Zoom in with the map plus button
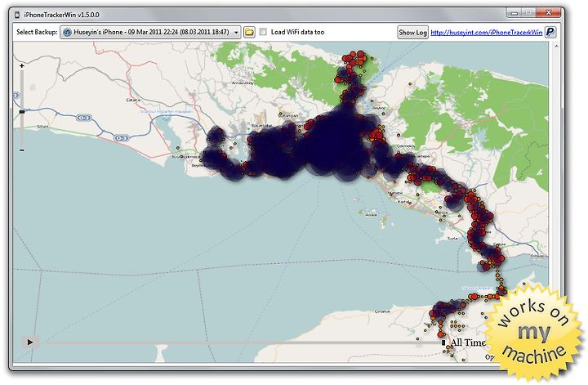The image size is (588, 385). 22,65
